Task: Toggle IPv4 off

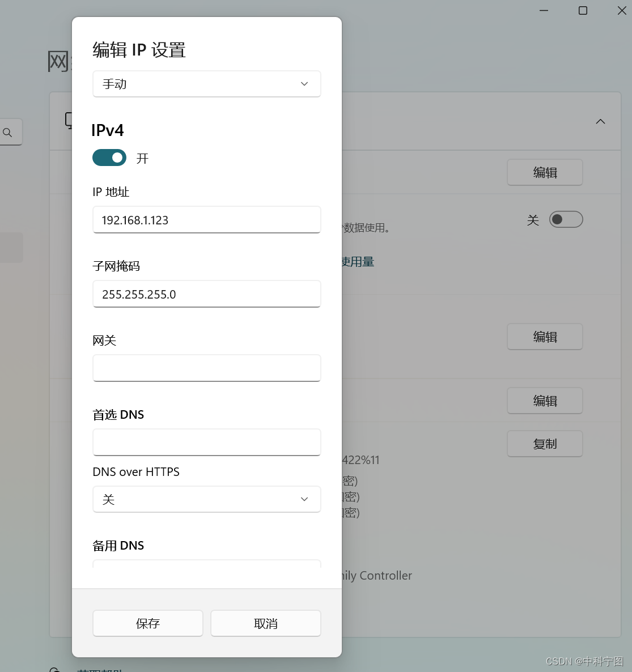Action: pos(109,158)
